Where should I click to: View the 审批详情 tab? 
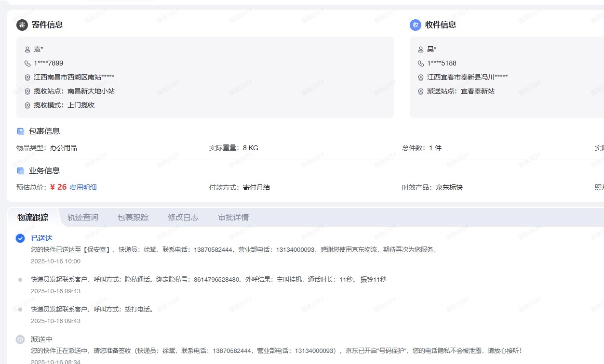tap(233, 218)
